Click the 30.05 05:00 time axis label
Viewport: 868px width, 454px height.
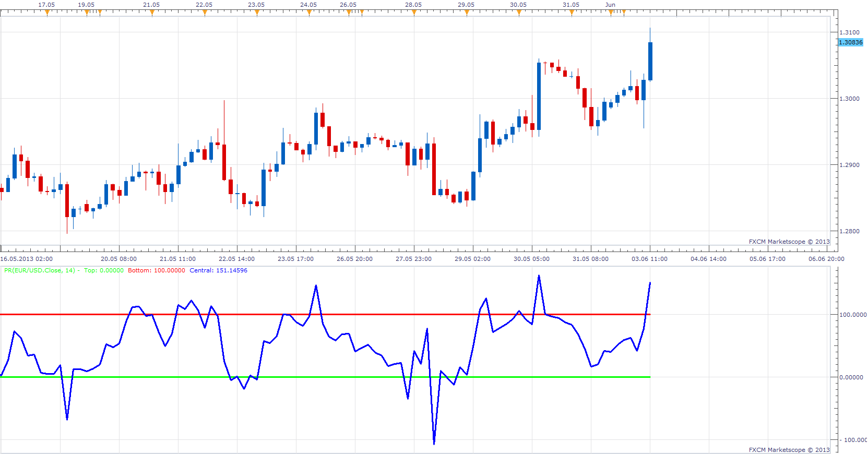pyautogui.click(x=531, y=259)
